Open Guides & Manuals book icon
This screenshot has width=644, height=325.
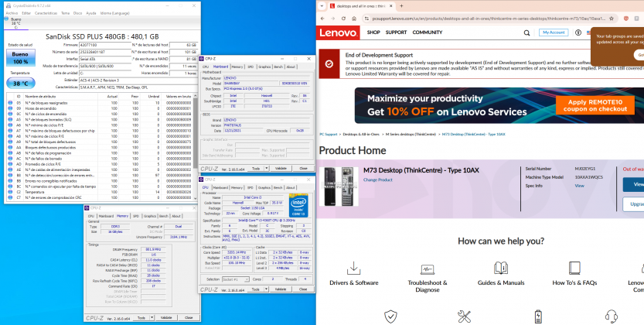click(501, 268)
